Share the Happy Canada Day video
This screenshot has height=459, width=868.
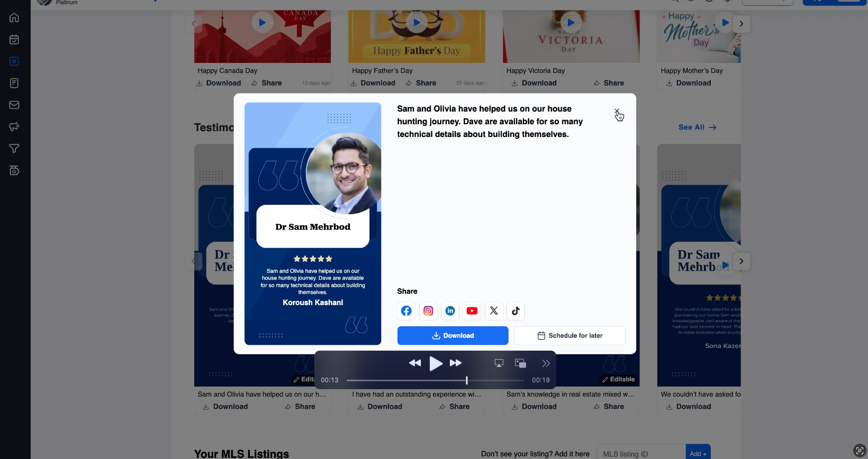[267, 83]
